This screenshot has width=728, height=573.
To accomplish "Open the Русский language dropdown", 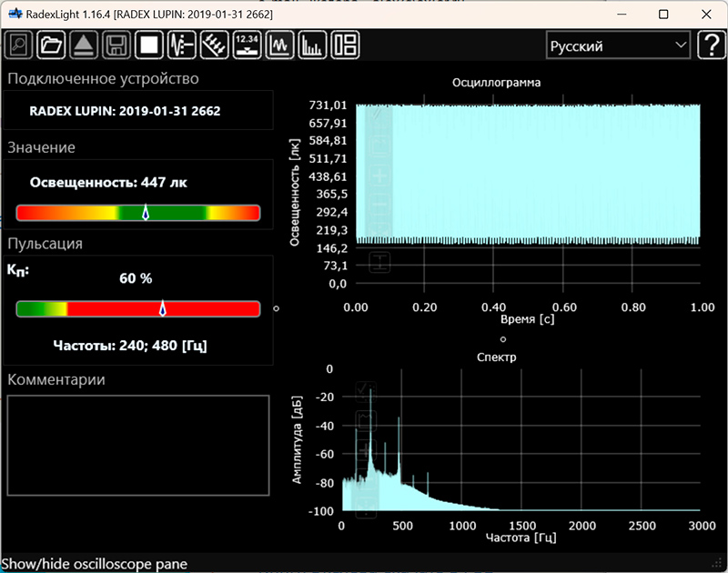I will pyautogui.click(x=618, y=45).
